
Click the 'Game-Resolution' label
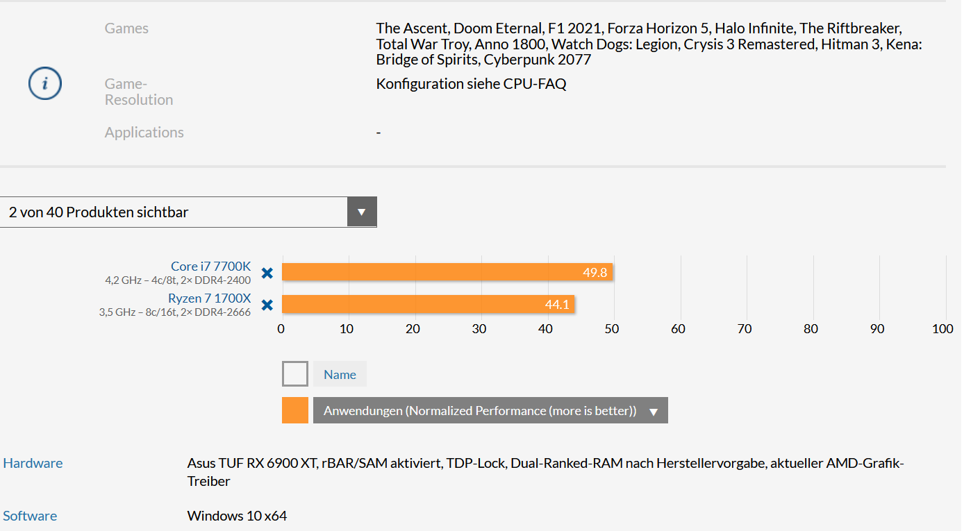(x=139, y=92)
